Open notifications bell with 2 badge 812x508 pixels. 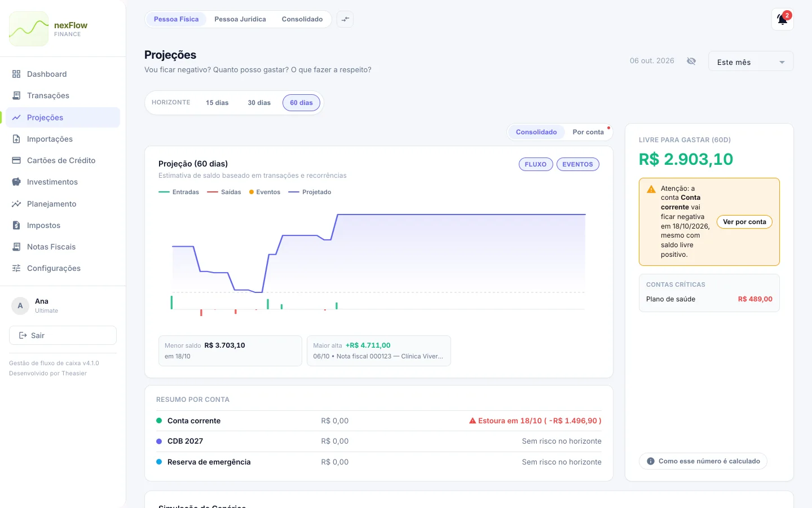[783, 19]
